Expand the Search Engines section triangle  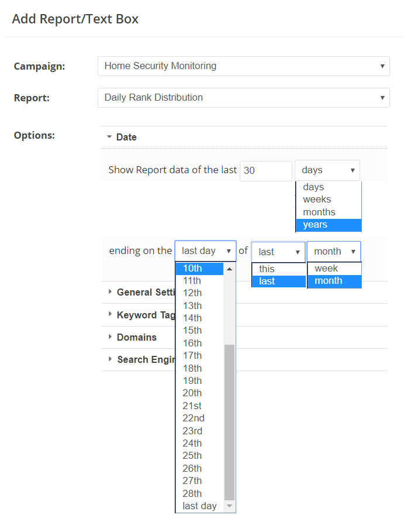(109, 359)
